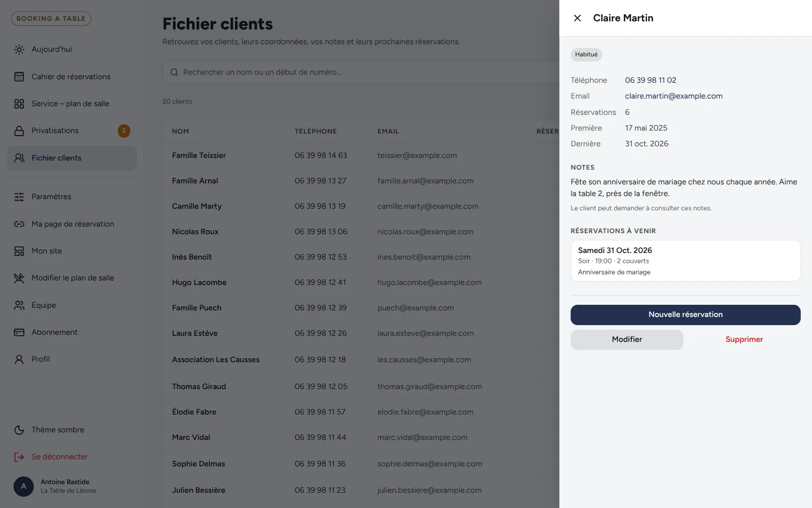
Task: Click sophie.delmas@example.com in the table
Action: (x=429, y=464)
